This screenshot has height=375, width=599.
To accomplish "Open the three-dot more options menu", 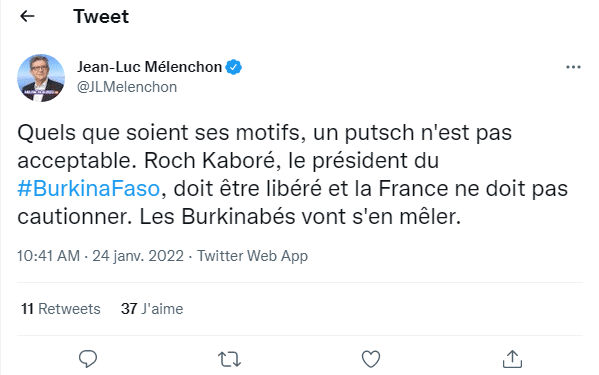I will (x=573, y=67).
